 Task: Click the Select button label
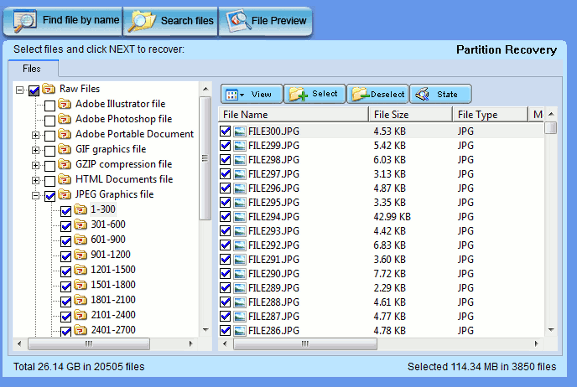pos(325,94)
